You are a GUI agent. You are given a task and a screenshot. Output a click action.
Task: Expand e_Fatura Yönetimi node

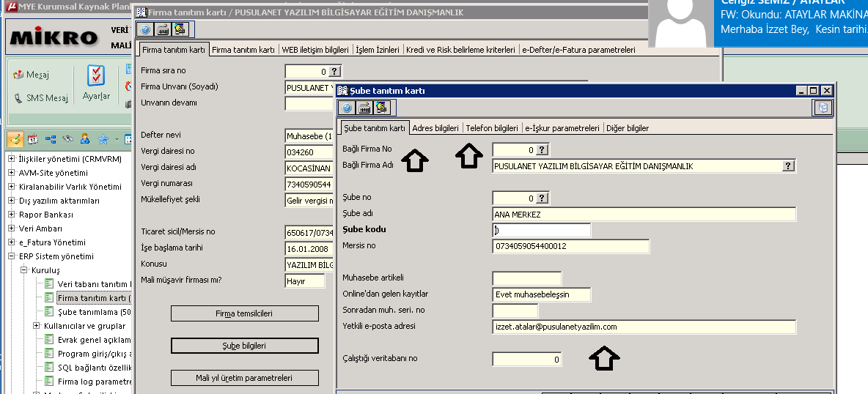(x=11, y=242)
